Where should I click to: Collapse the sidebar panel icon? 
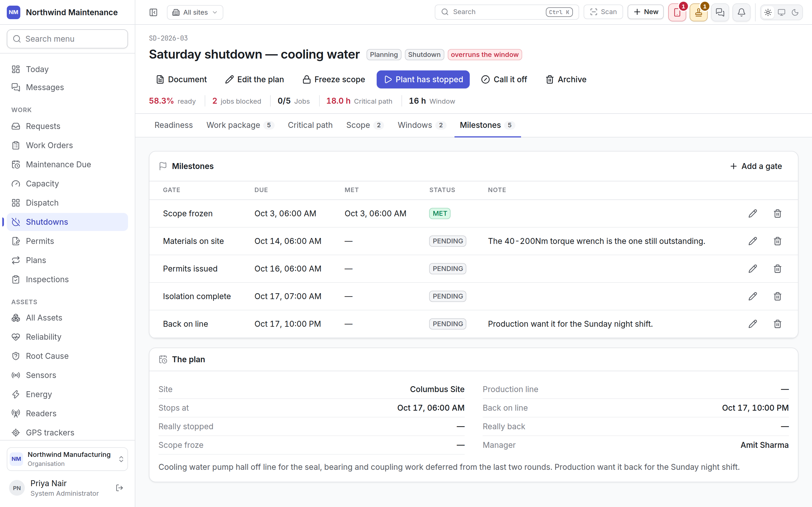pyautogui.click(x=153, y=12)
